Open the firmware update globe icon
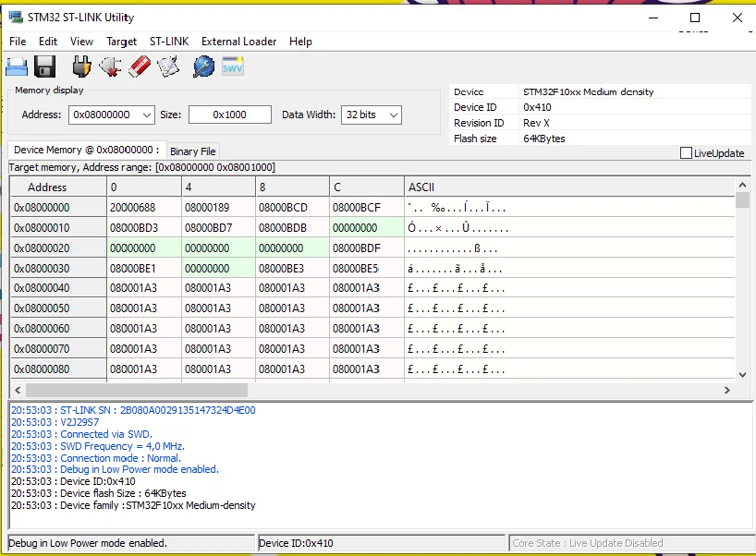Screen dimensions: 756x556 coord(203,66)
